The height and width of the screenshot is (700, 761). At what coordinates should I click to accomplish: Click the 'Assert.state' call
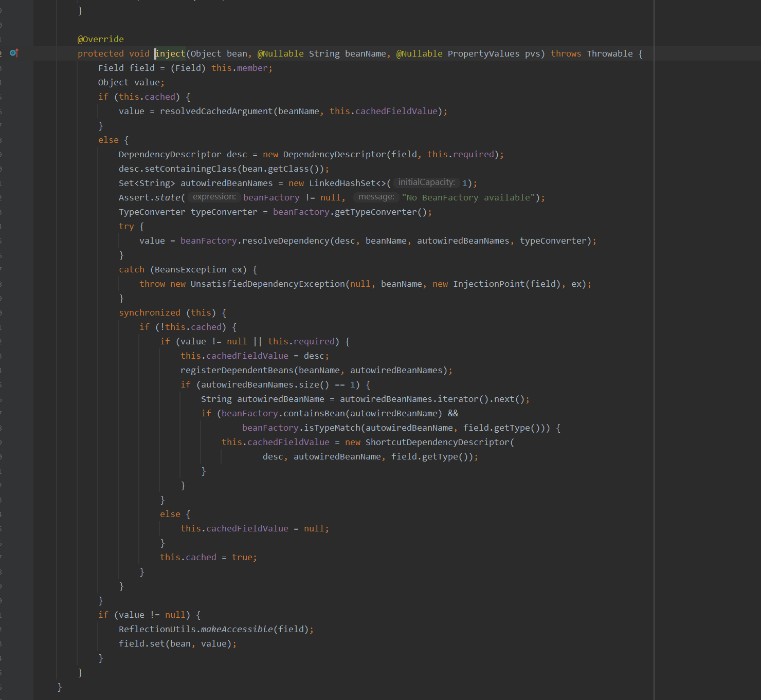coord(150,197)
